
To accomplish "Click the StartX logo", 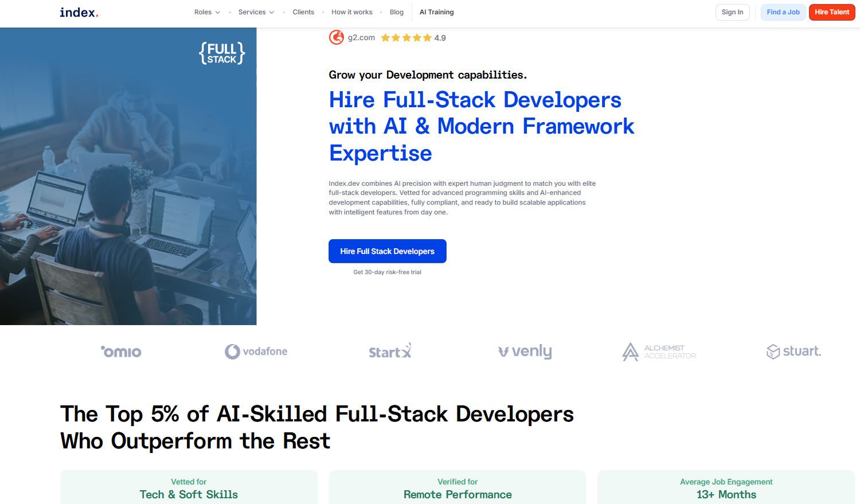I will click(x=390, y=351).
